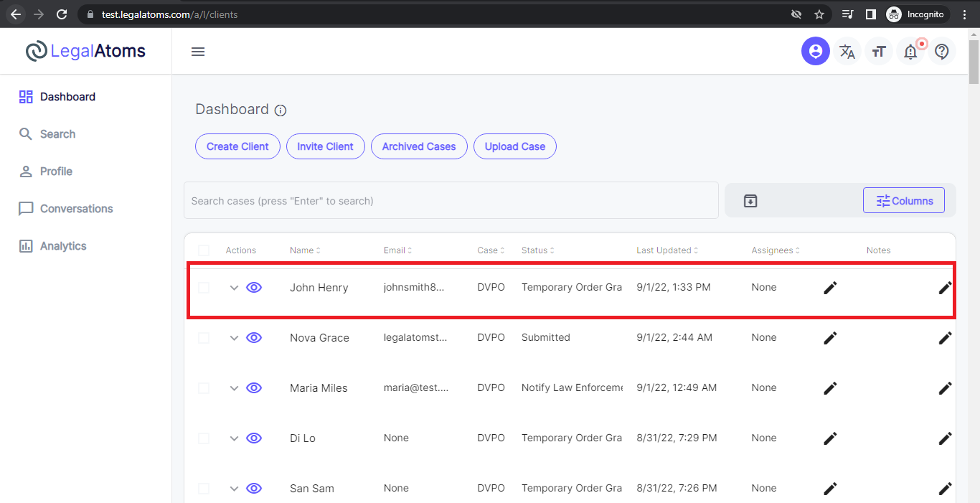Open the Columns selector

click(x=904, y=201)
